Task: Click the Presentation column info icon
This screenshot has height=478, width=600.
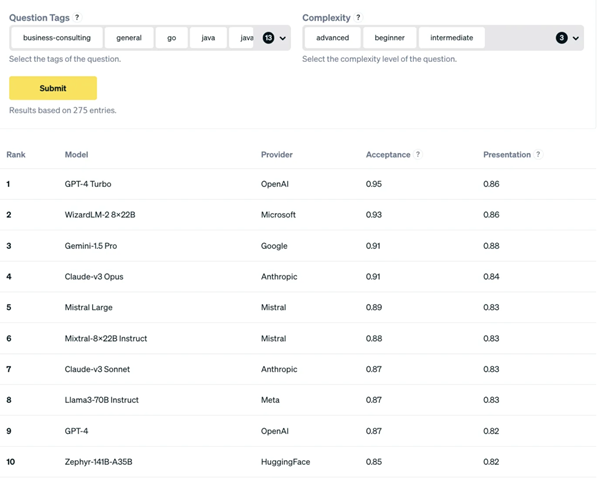Action: pos(539,155)
